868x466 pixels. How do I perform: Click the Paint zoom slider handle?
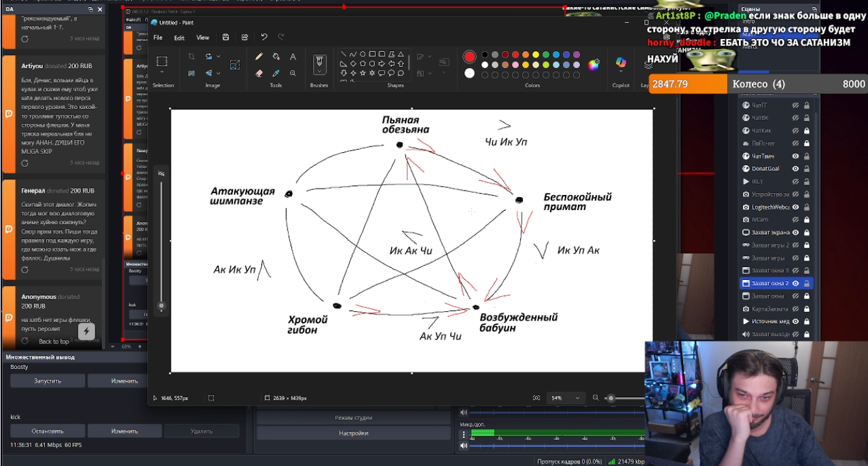click(x=611, y=398)
